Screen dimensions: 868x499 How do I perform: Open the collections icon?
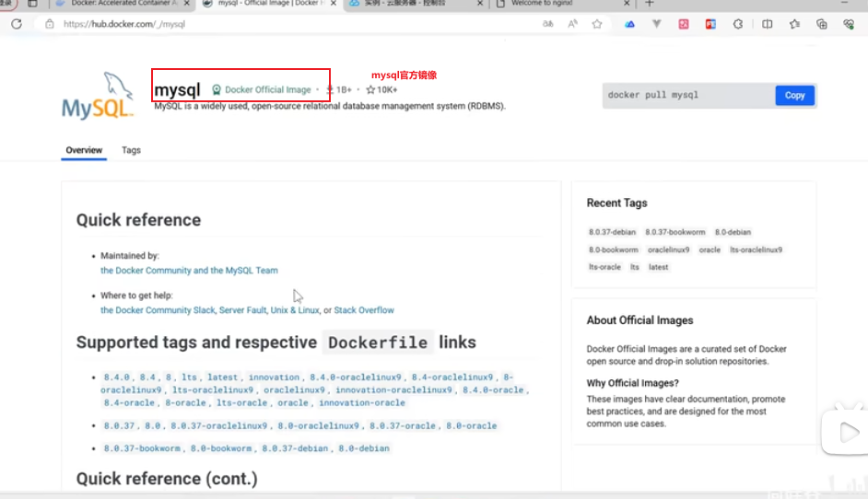[822, 24]
